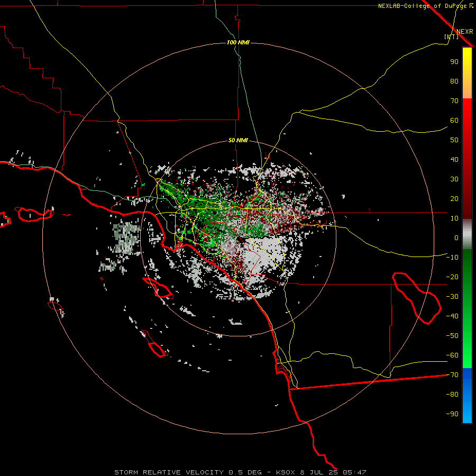This screenshot has width=476, height=476.
Task: Click the -70 value on velocity scale
Action: pos(452,375)
